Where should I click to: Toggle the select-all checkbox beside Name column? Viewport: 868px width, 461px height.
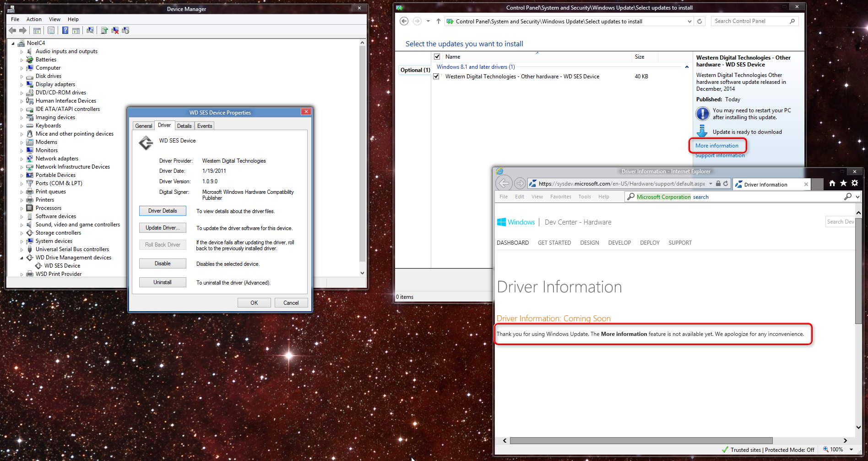click(437, 57)
